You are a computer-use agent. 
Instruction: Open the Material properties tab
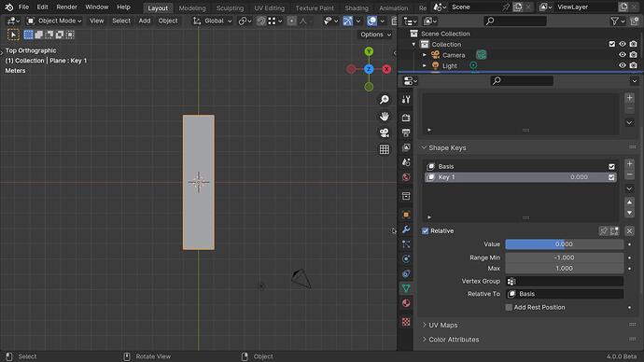click(406, 303)
